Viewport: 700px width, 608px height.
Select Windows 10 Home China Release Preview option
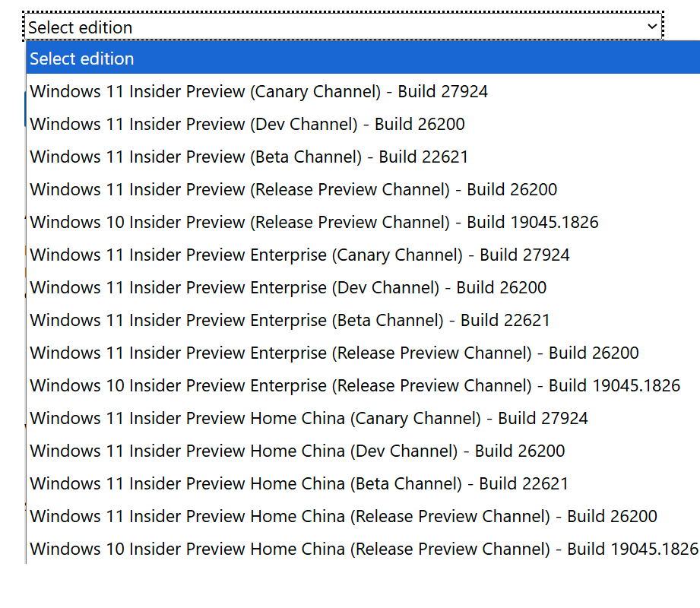363,549
